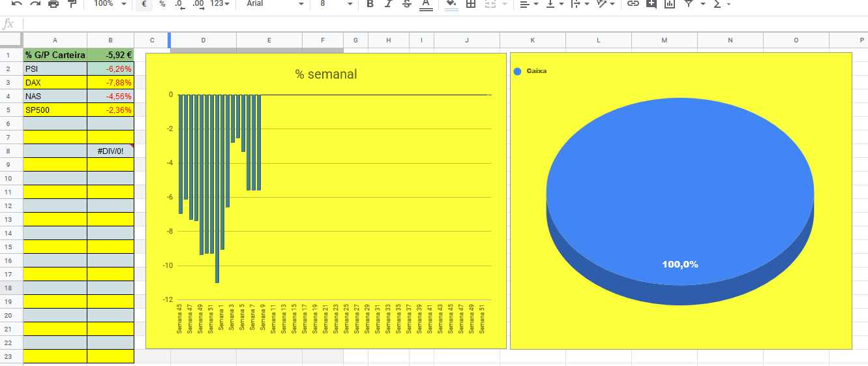Viewport: 868px width, 366px height.
Task: Activate the paint format tool
Action: (72, 4)
